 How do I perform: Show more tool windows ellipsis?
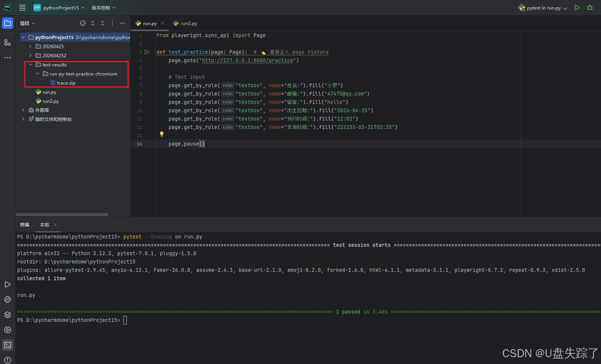click(8, 58)
